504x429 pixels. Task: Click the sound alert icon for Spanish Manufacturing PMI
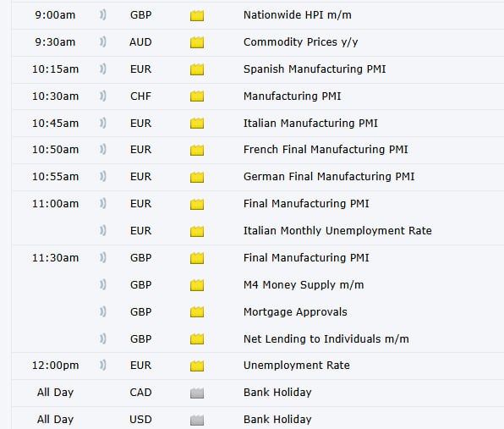tap(102, 69)
